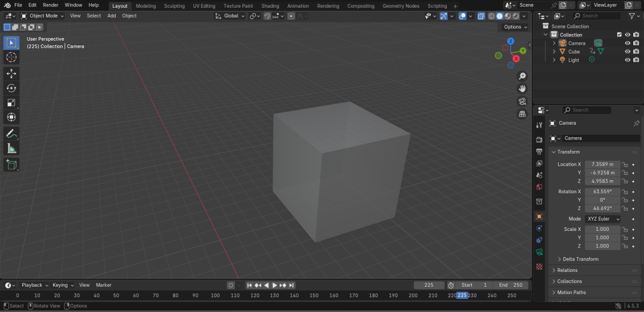Switch to the Geometry Nodes workspace tab
644x312 pixels.
coord(401,6)
